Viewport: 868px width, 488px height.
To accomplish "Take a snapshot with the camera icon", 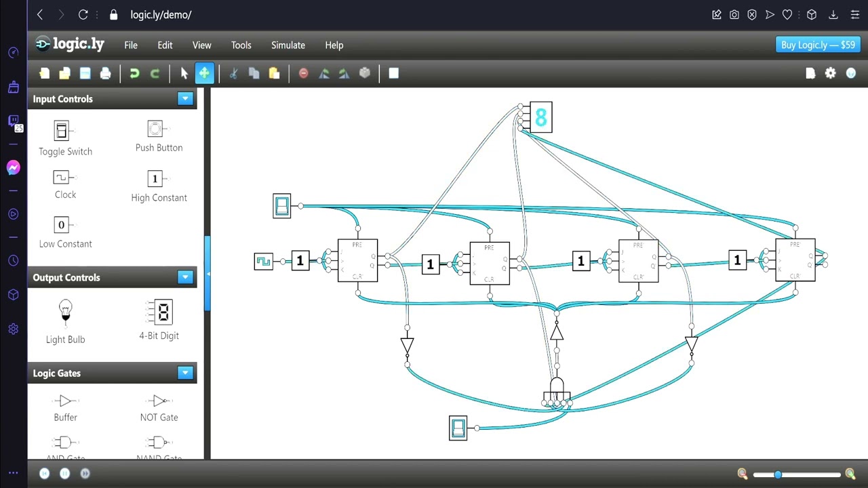I will coord(734,14).
